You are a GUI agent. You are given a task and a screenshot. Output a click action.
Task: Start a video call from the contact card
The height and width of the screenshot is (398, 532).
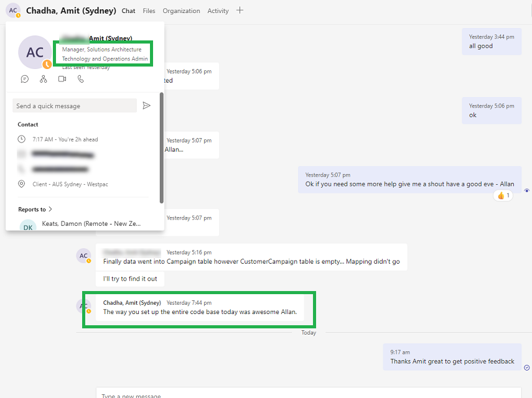point(62,79)
